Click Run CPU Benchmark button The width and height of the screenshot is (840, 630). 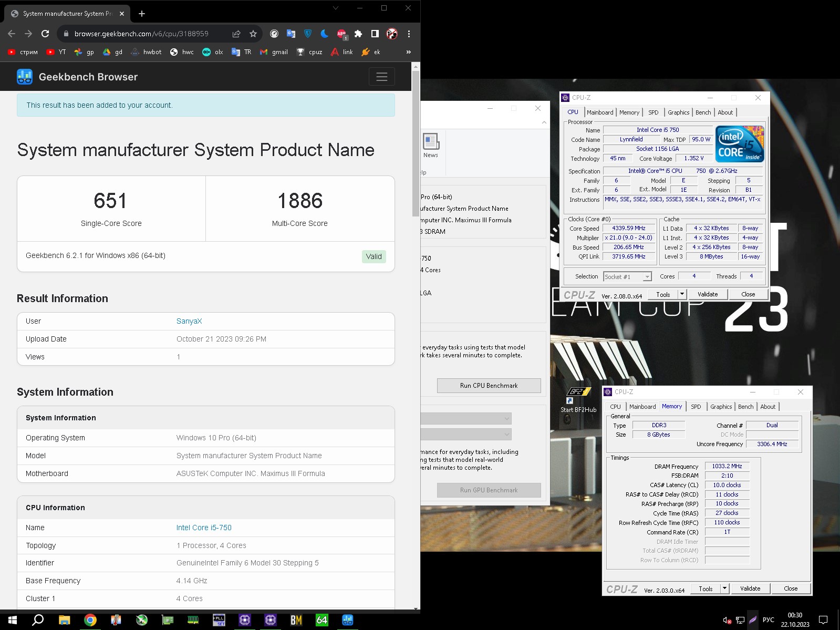(x=489, y=385)
